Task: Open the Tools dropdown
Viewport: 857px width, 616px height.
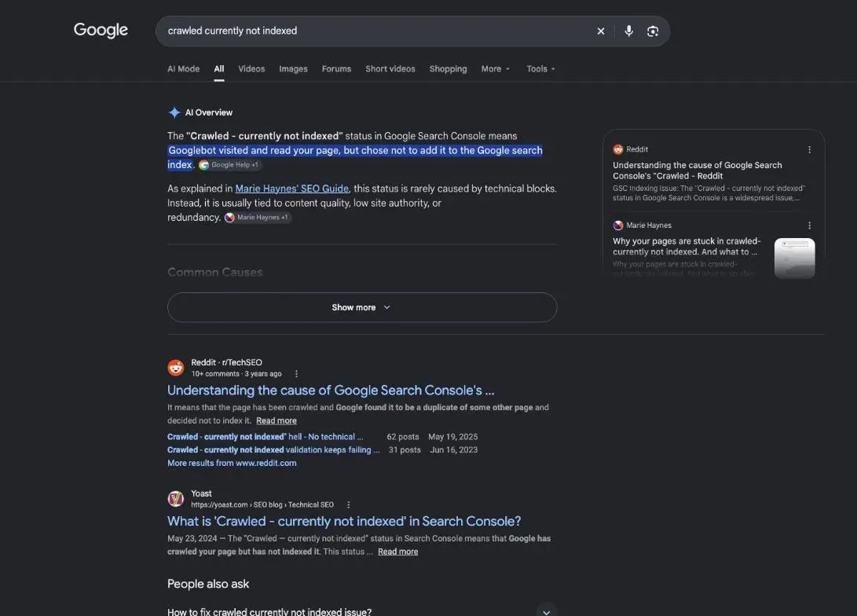Action: click(x=540, y=69)
